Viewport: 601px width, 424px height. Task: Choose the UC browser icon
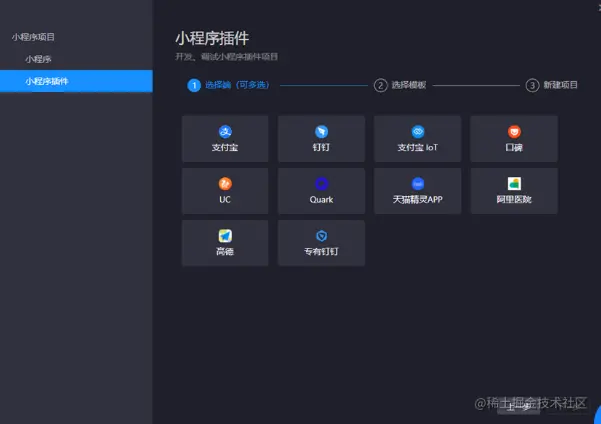coord(225,184)
